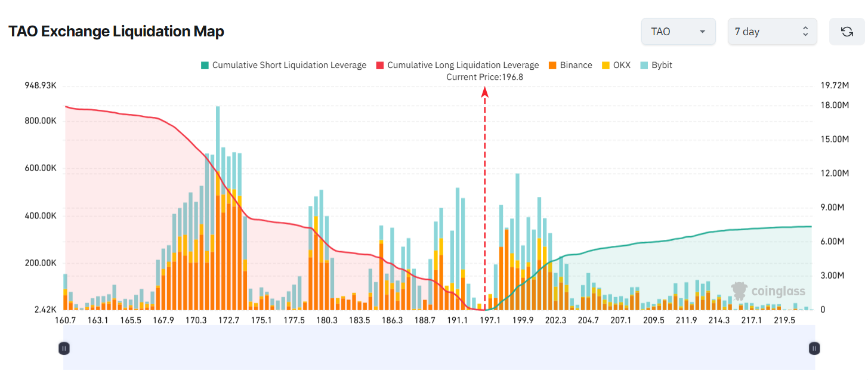Viewport: 868px width, 380px height.
Task: Click the Coinglass watermark logo
Action: 768,291
